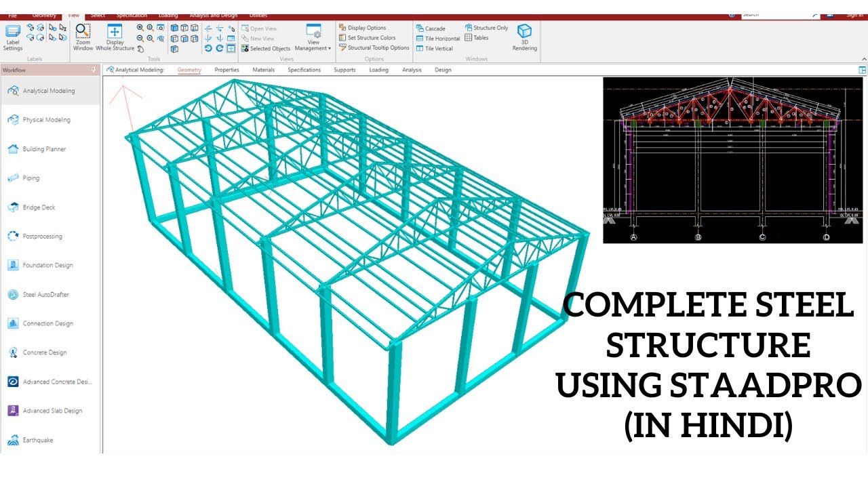
Task: Open the Advanced Slab Design workflow
Action: click(x=50, y=411)
